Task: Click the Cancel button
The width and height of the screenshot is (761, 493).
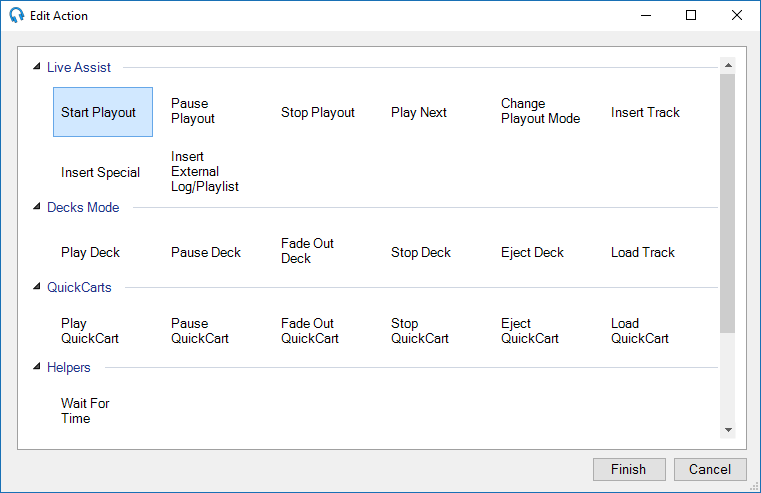Action: [x=710, y=469]
